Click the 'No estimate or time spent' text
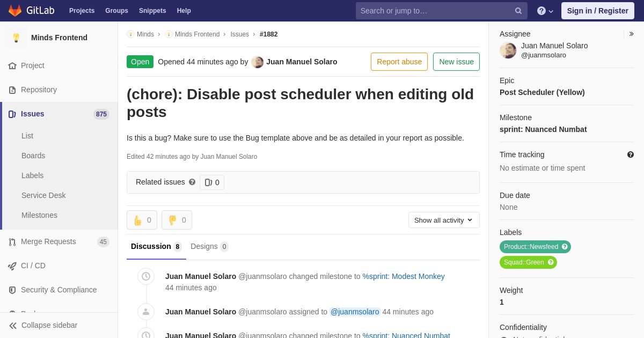644x338 pixels. pos(542,168)
